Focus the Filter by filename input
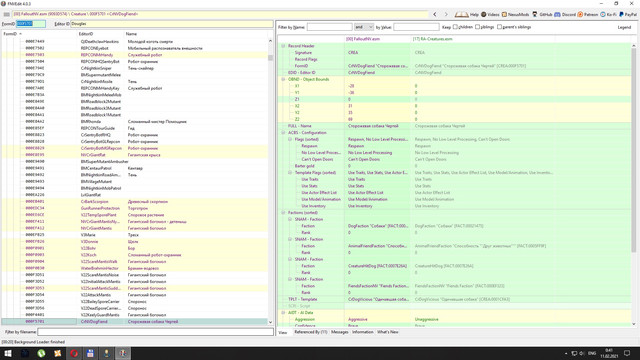 click(156, 332)
